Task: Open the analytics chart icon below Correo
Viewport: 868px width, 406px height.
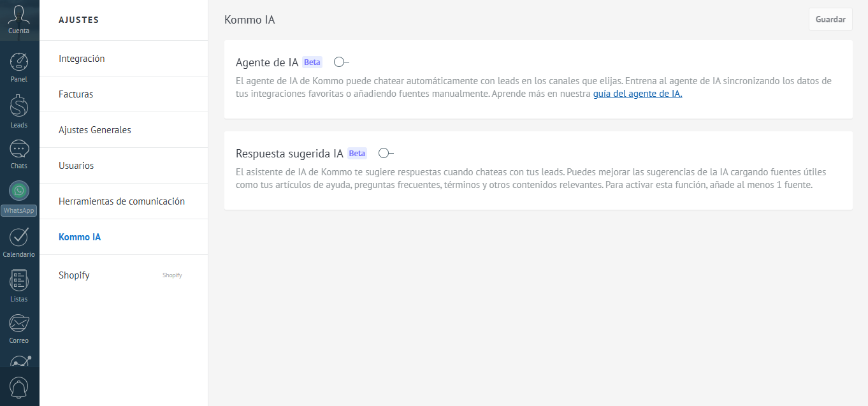Action: point(19,361)
